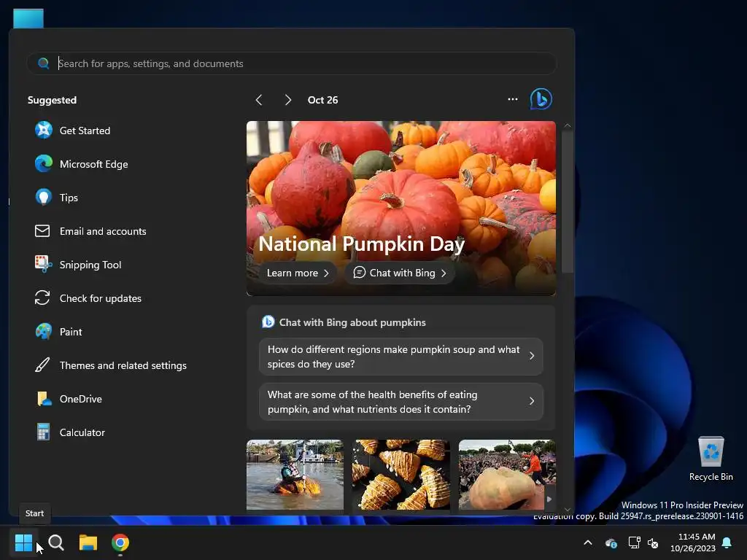Open Get Started app icon
Image resolution: width=747 pixels, height=560 pixels.
[43, 130]
